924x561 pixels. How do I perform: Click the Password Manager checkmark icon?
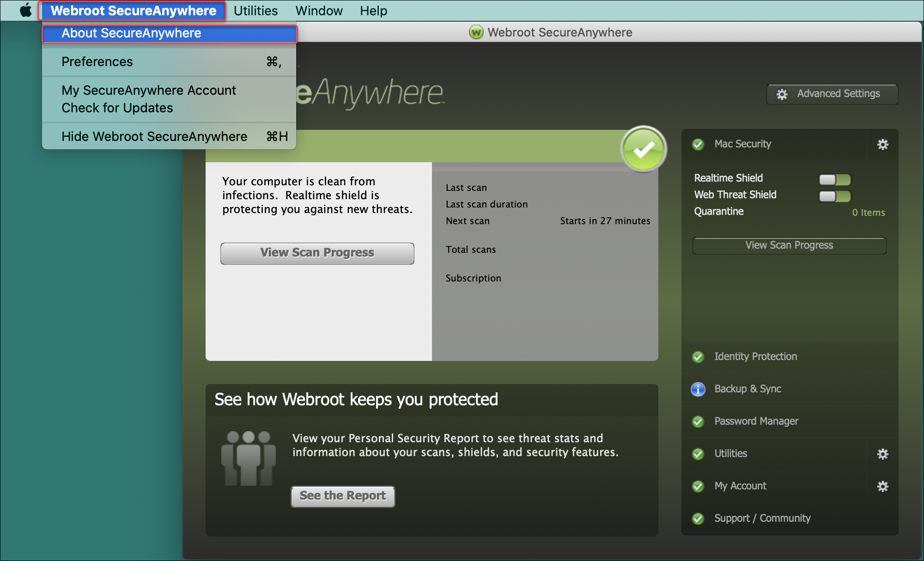pyautogui.click(x=698, y=421)
